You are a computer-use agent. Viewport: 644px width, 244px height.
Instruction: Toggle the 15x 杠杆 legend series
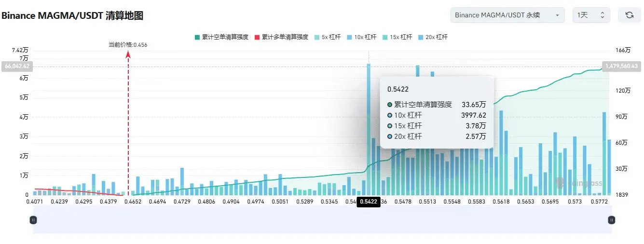click(x=397, y=37)
